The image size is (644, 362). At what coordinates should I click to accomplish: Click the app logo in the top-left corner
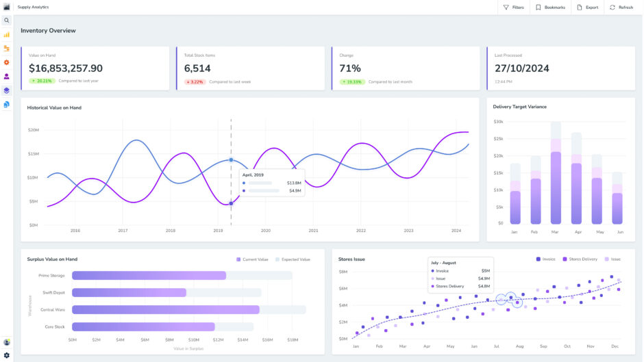pos(7,7)
